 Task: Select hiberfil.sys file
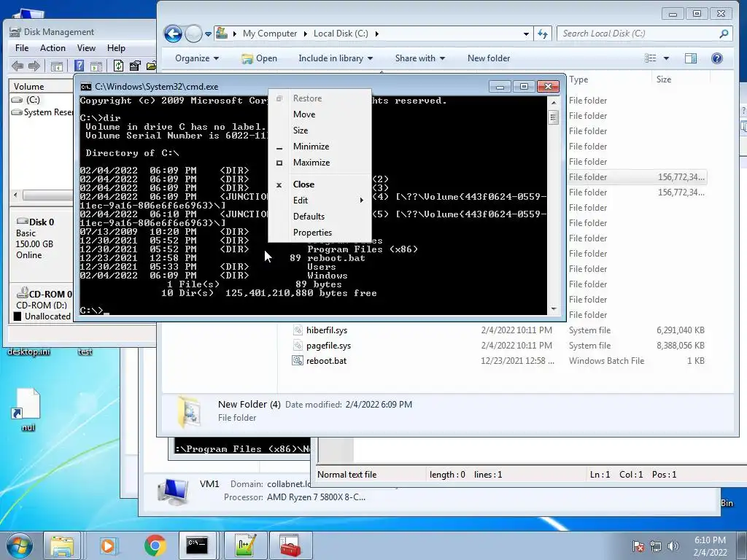pos(327,330)
